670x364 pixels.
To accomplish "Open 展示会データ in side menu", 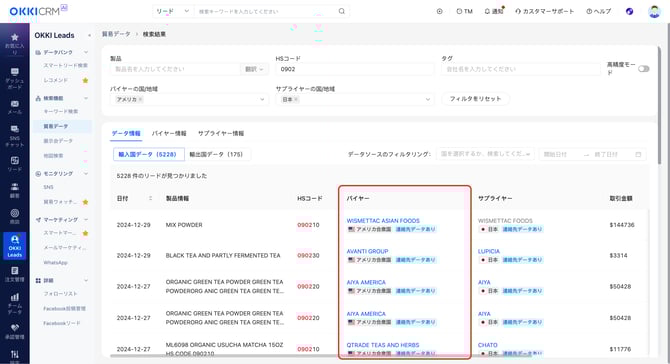I will pyautogui.click(x=58, y=141).
